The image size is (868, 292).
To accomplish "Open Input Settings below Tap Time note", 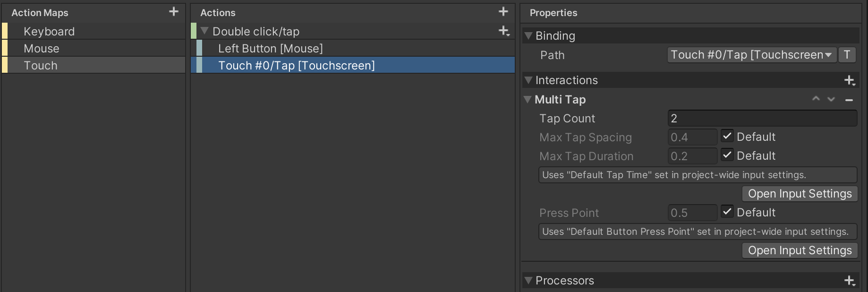I will click(x=800, y=194).
